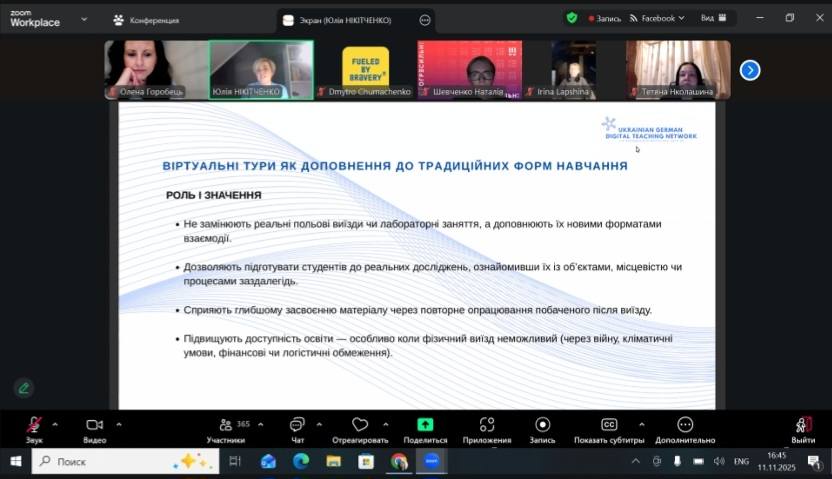Open the Вид view menu

(712, 18)
